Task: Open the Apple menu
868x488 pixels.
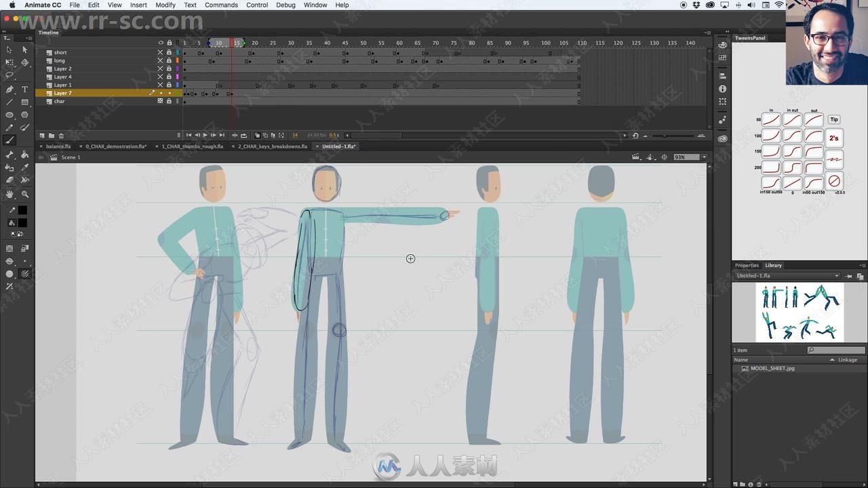Action: pos(12,5)
